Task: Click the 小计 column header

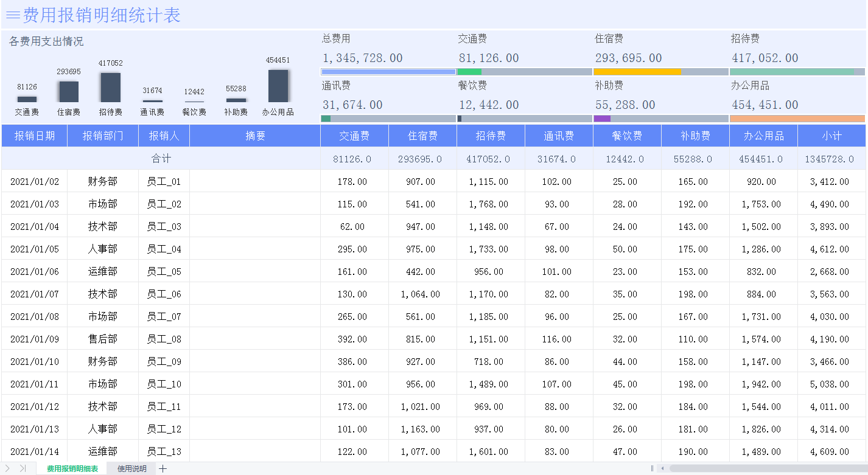Action: point(831,136)
